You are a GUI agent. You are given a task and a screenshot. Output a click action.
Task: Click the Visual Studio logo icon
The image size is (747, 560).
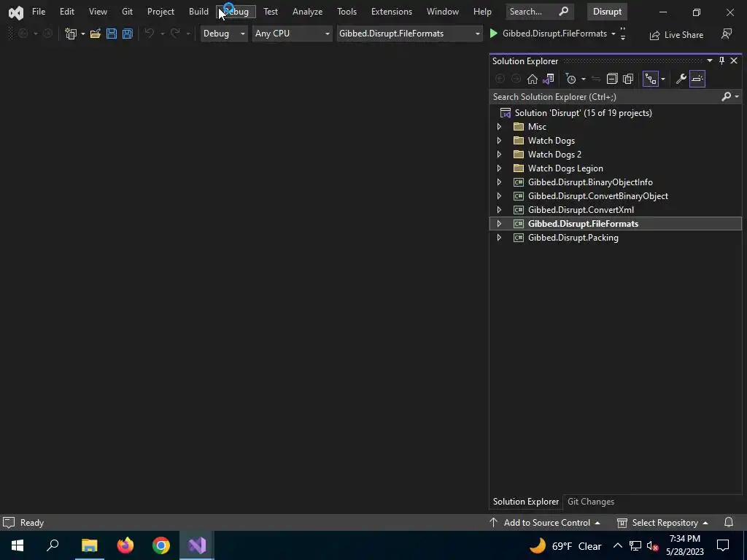coord(16,12)
